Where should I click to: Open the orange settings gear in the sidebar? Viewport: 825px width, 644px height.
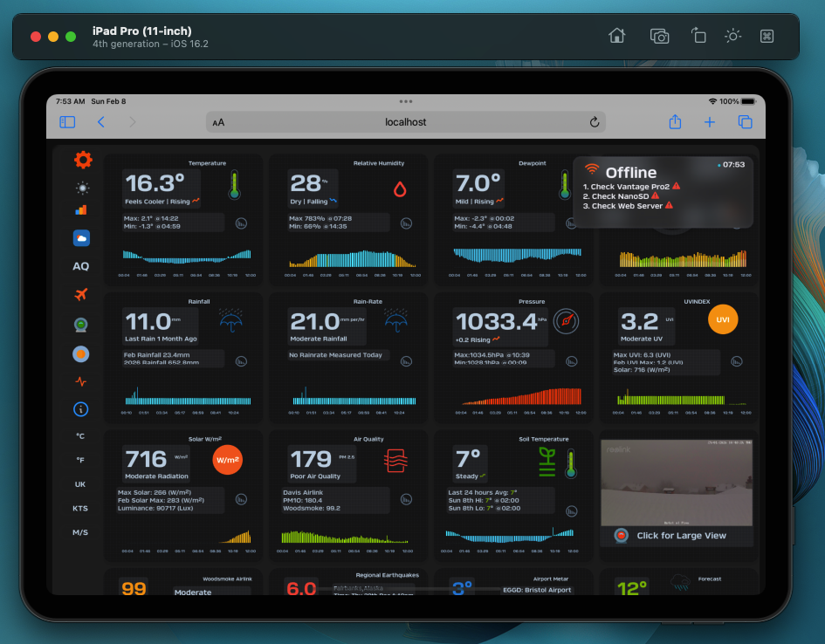(83, 160)
